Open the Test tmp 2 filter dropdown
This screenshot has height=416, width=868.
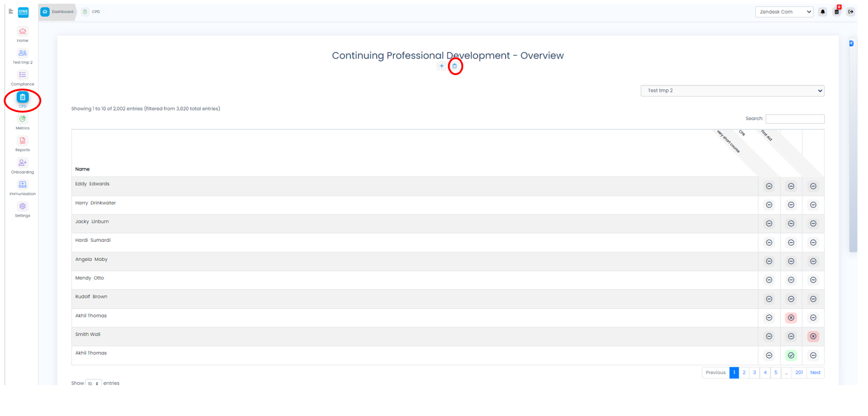732,90
